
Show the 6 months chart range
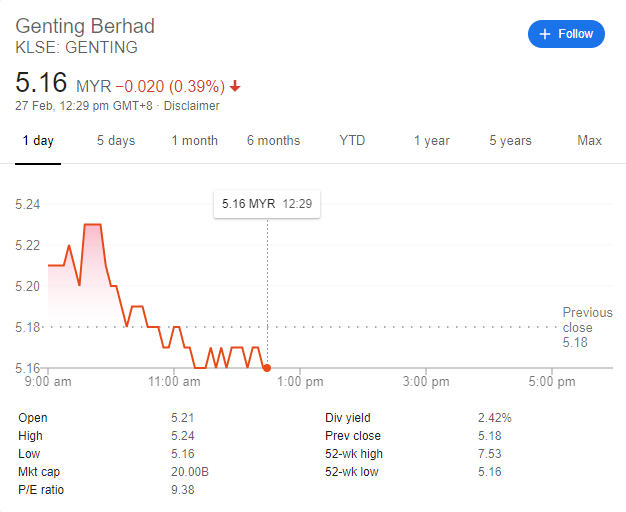[273, 141]
